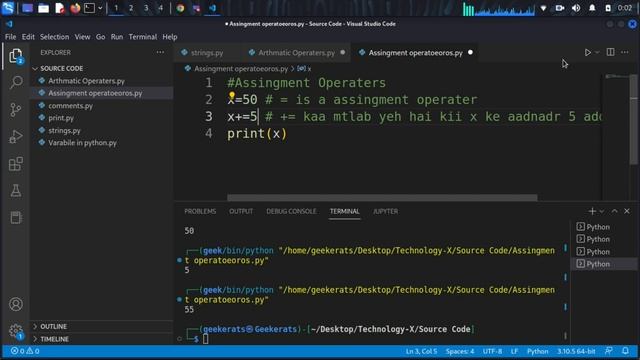Change file encoding UTF-8
Image resolution: width=640 pixels, height=360 pixels.
point(492,351)
